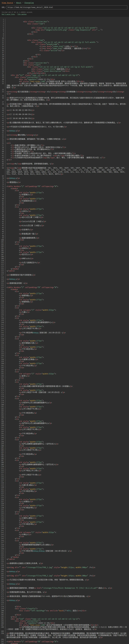This screenshot has height=644, width=129.
Task: Select time slot text 3) 20:01:00-04:00:59
Action: click(x=20, y=118)
